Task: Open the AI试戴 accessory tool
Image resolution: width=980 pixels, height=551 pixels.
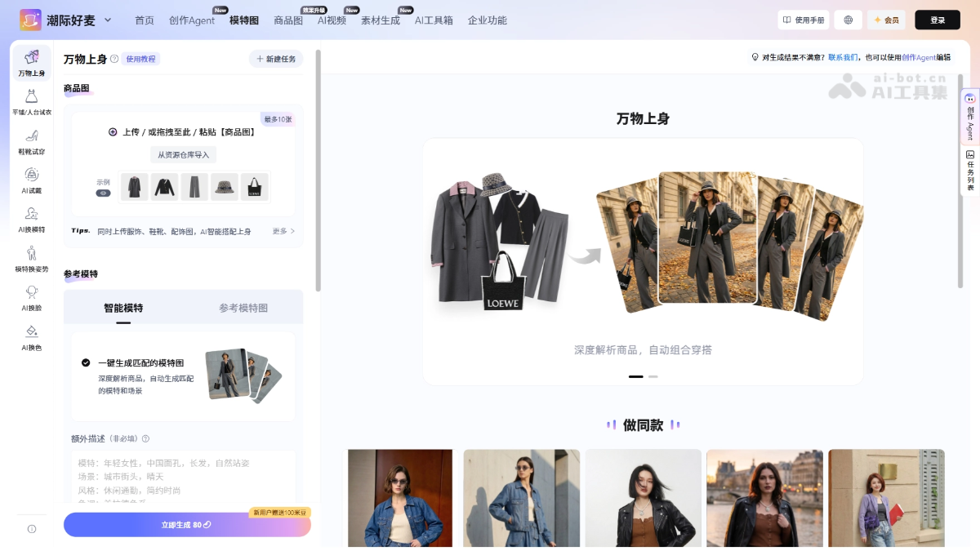Action: pyautogui.click(x=31, y=180)
